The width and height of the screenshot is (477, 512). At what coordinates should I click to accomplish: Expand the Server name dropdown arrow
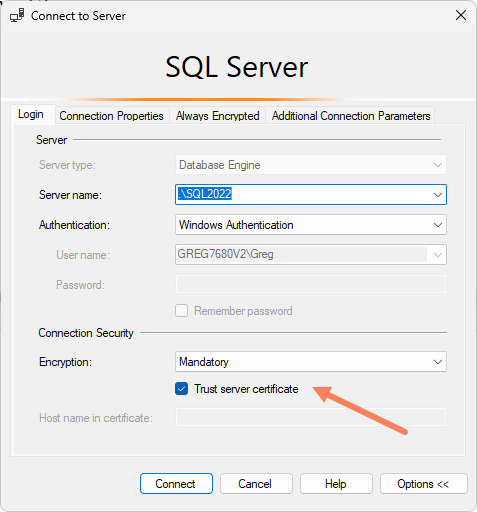(x=438, y=194)
